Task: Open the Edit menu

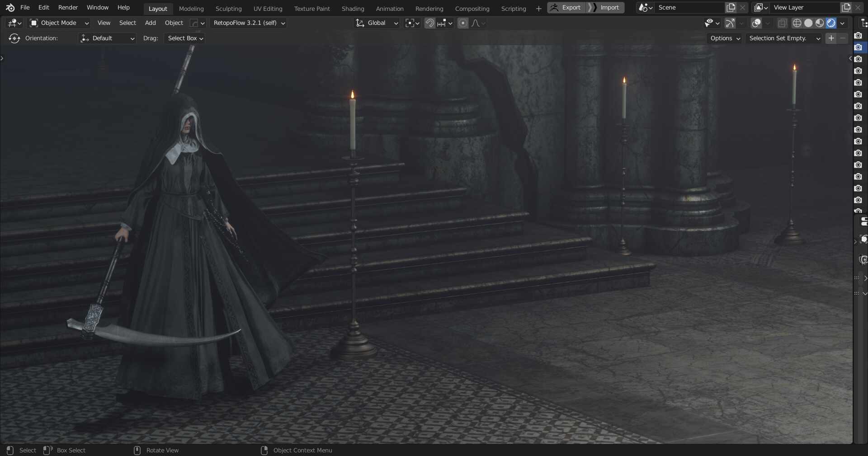Action: [44, 8]
